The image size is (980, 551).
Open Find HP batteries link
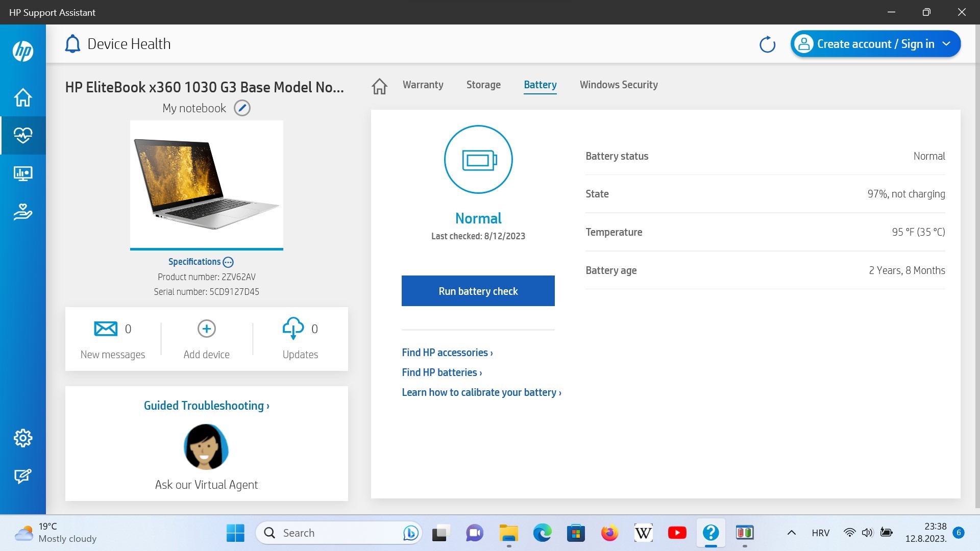pos(442,372)
